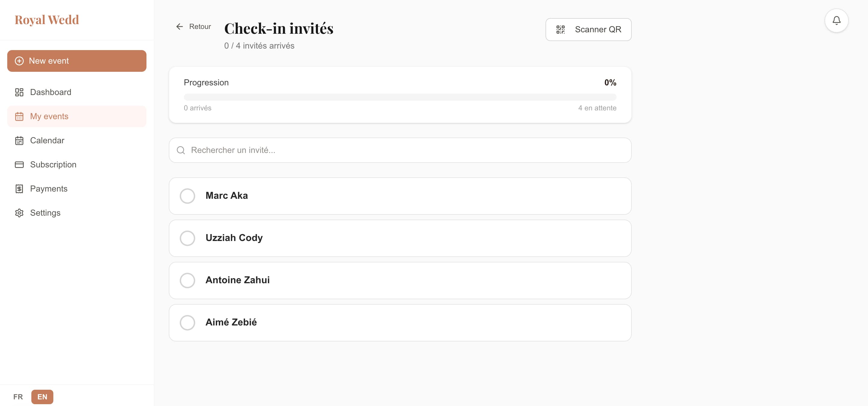
Task: Toggle Antoine Zahui arrival status
Action: (x=187, y=280)
